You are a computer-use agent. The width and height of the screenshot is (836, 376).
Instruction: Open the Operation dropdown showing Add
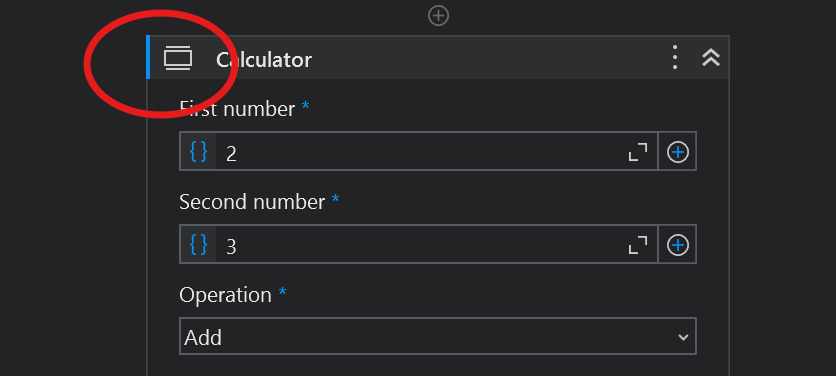(x=438, y=336)
